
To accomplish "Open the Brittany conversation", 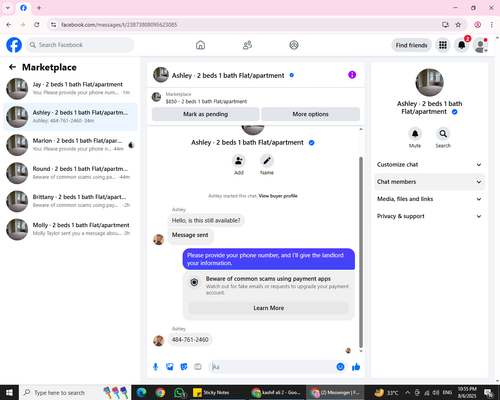I will point(70,201).
